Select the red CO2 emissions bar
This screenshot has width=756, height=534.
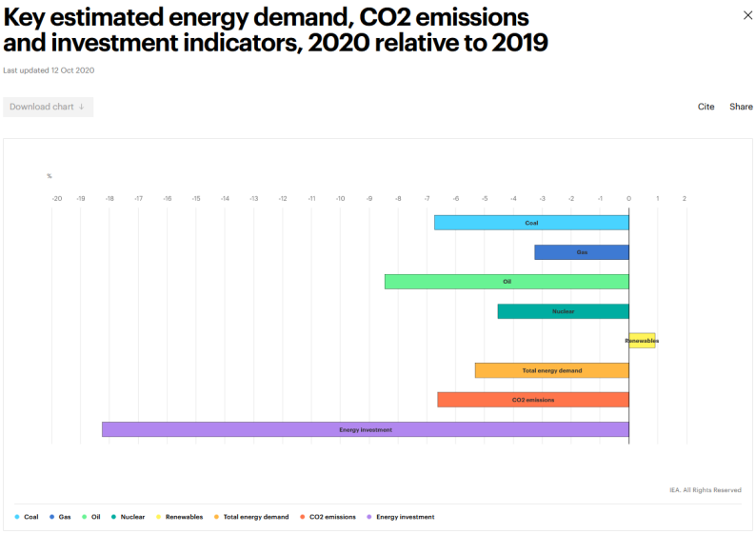click(x=533, y=400)
